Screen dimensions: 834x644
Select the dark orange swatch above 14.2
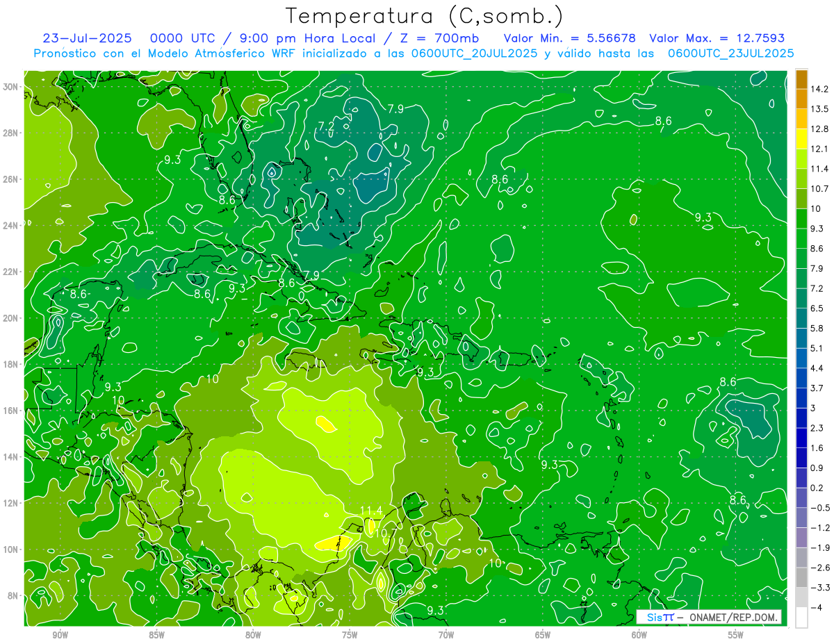coord(801,79)
